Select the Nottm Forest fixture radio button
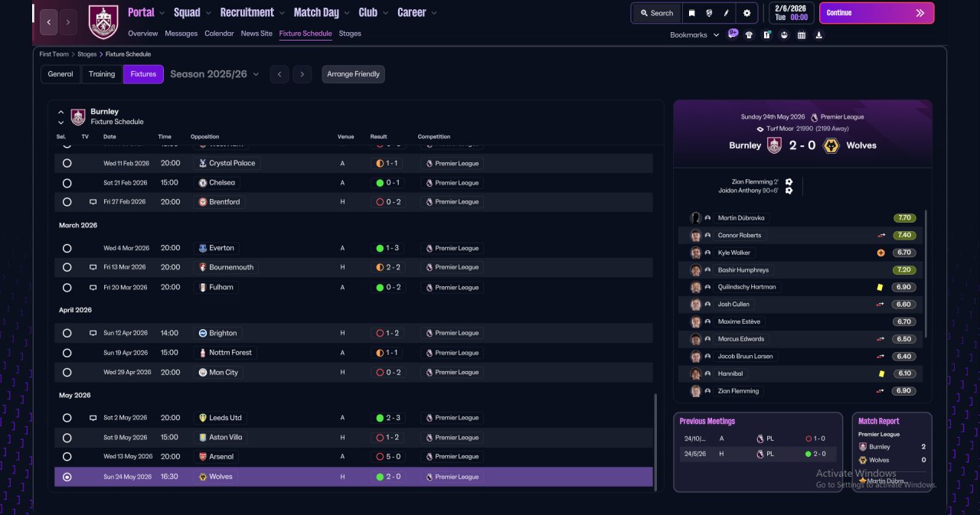Viewport: 980px width, 515px height. (x=67, y=353)
